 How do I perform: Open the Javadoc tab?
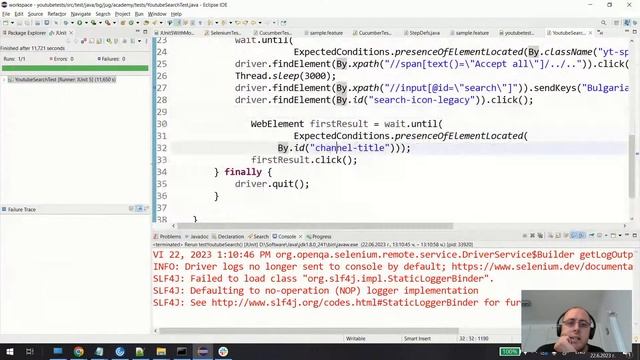click(x=196, y=236)
